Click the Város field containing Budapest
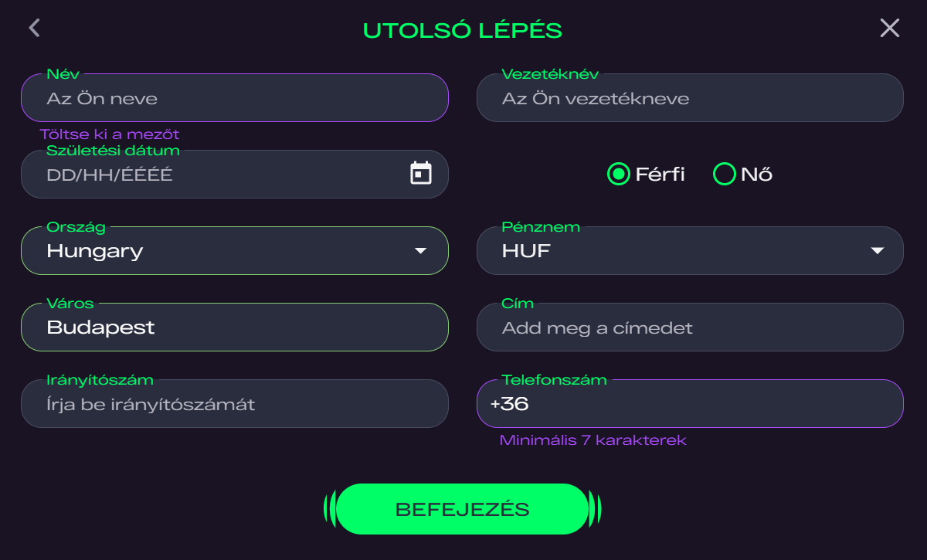 [x=235, y=328]
